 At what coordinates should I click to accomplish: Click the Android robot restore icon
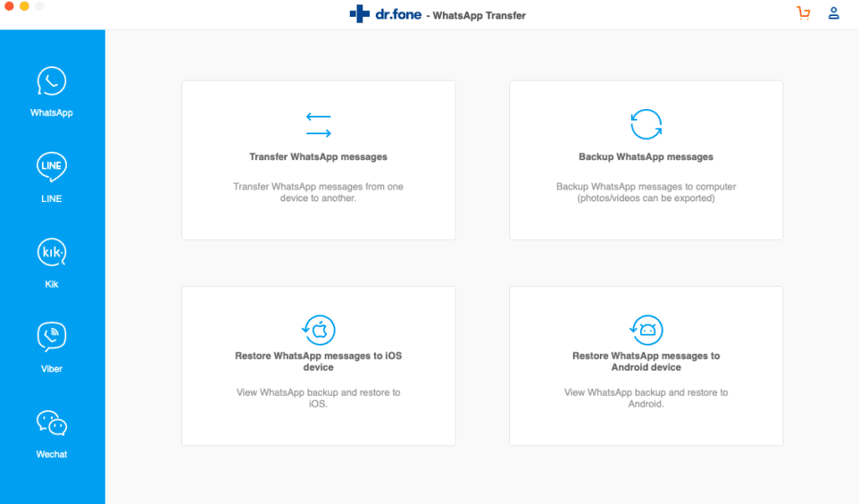pyautogui.click(x=646, y=330)
